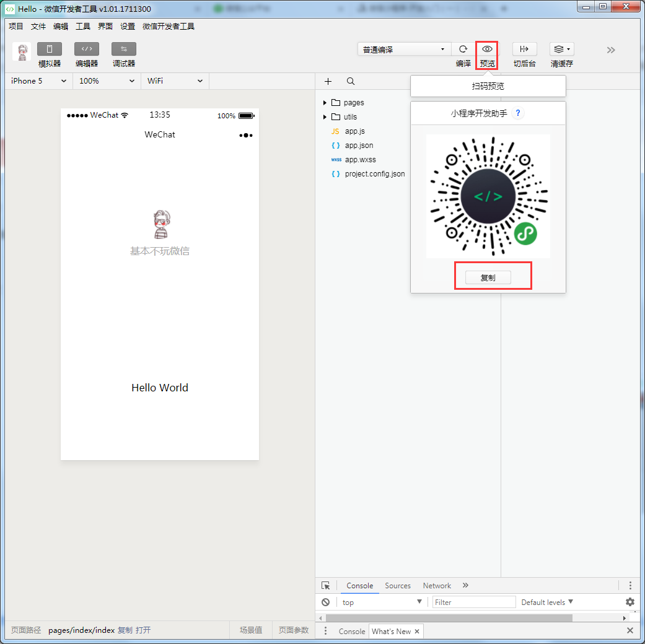Viewport: 645px width, 644px height.
Task: Open the top context dropdown
Action: pyautogui.click(x=382, y=602)
